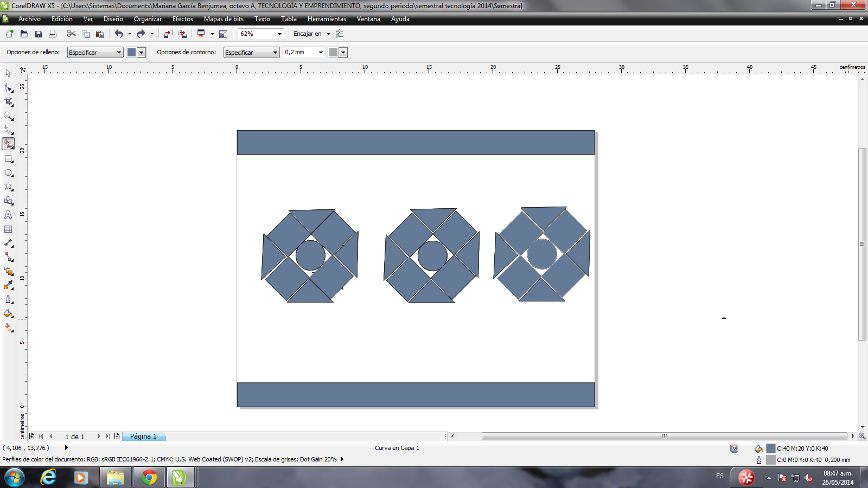The width and height of the screenshot is (868, 488).
Task: Open the Welcome screen icon
Action: coord(223,34)
